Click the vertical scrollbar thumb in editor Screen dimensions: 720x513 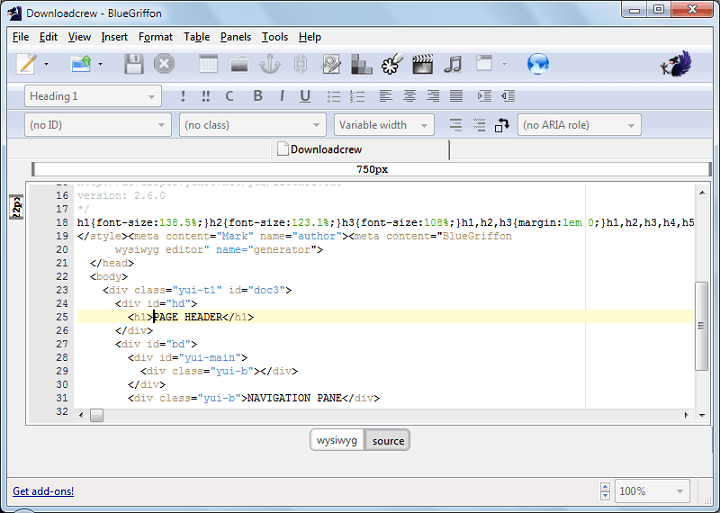[x=701, y=326]
